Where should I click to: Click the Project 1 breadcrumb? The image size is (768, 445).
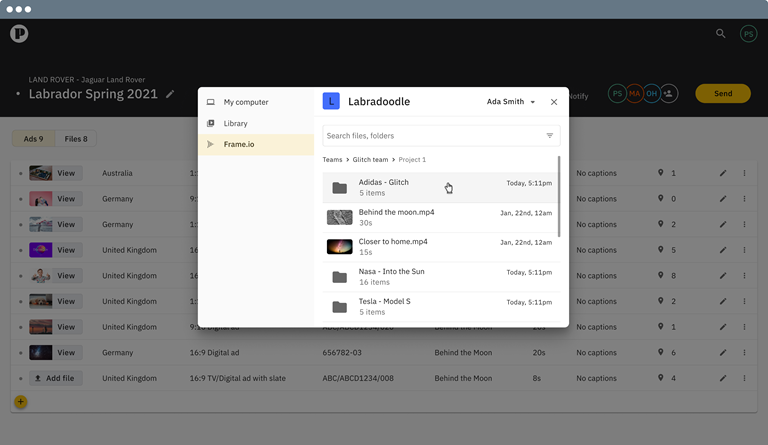pos(412,160)
